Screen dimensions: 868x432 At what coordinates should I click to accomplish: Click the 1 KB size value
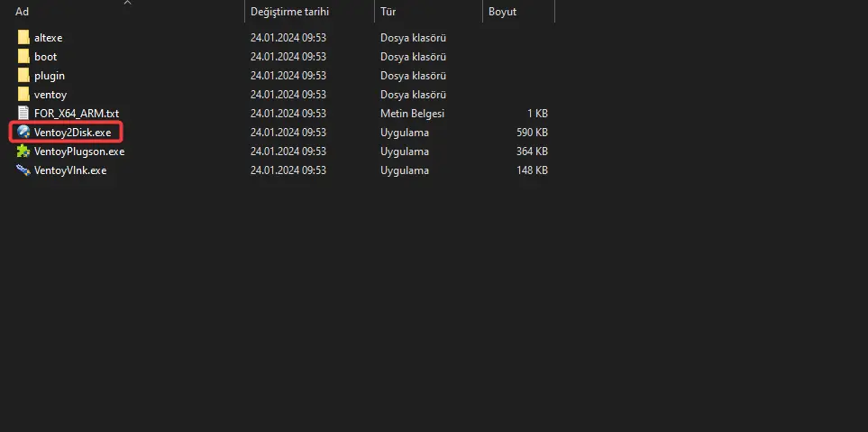pos(537,114)
